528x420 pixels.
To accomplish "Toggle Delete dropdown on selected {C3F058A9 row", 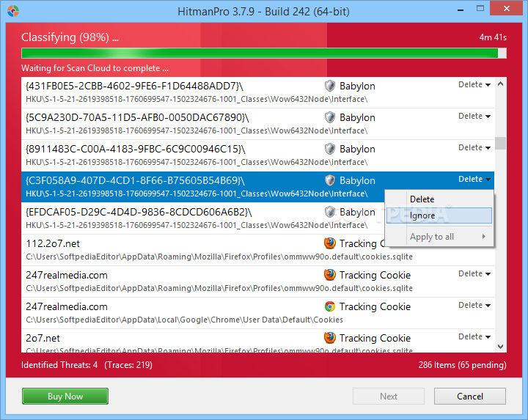I will [474, 179].
